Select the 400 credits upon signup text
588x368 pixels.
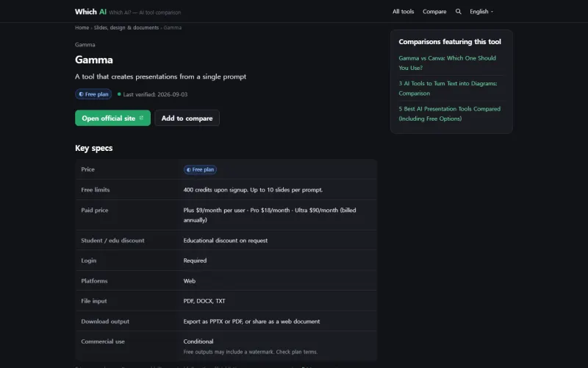coord(253,190)
